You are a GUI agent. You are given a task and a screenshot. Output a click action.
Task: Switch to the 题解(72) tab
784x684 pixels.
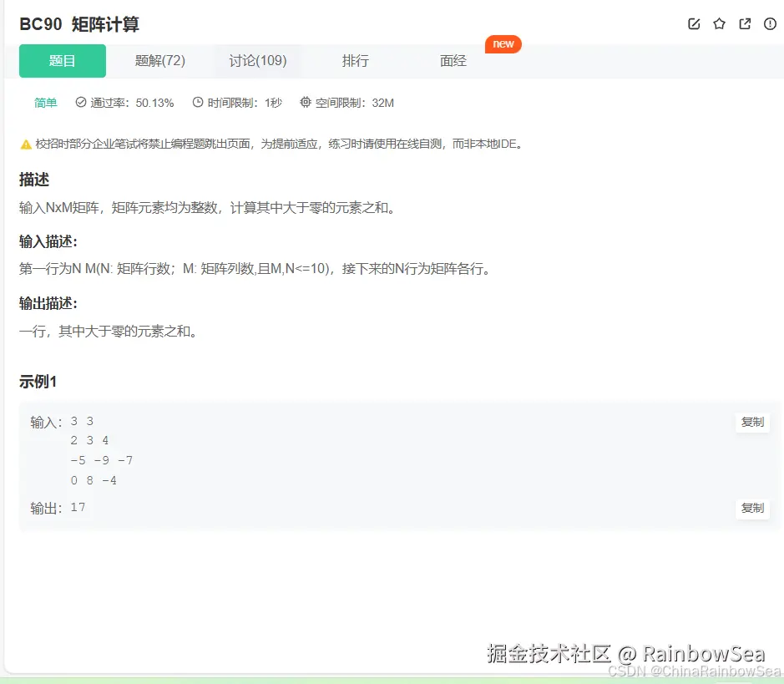point(159,60)
